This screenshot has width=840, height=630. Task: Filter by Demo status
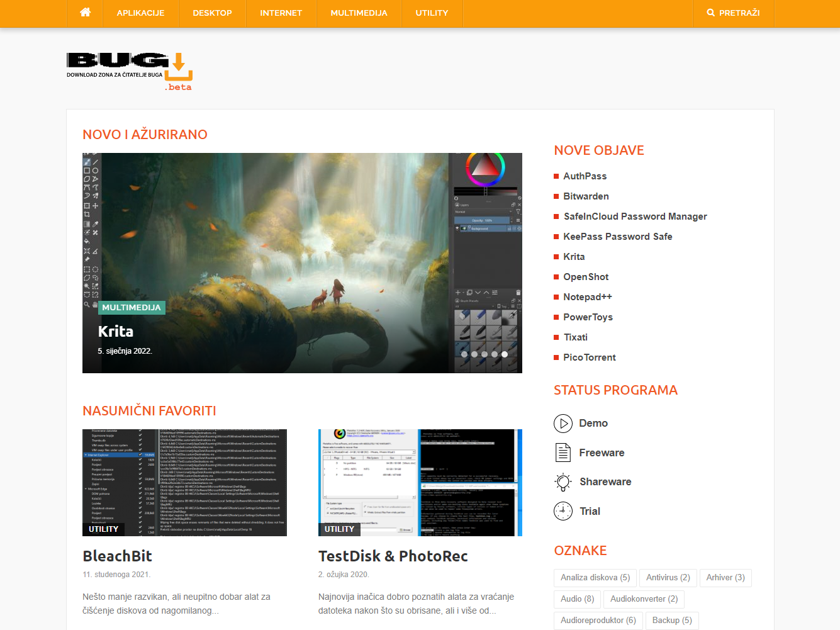pos(593,424)
